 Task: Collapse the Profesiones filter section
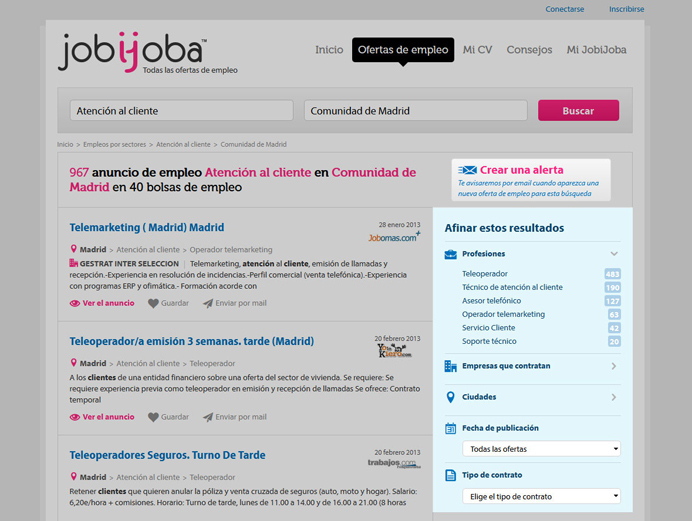[x=614, y=254]
